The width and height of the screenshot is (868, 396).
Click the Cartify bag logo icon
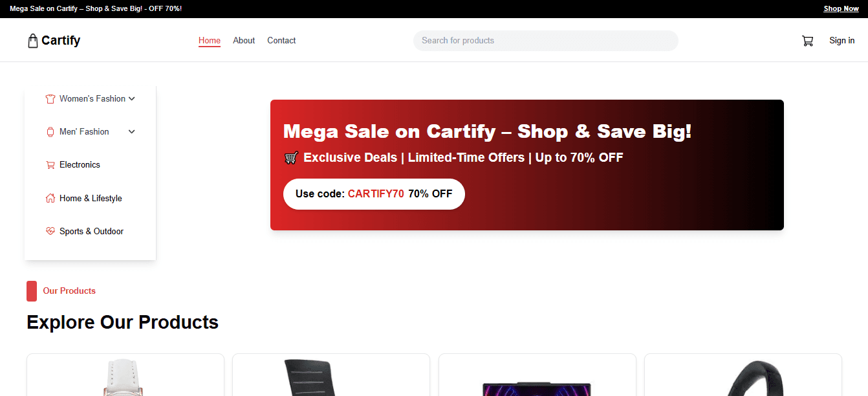(33, 41)
